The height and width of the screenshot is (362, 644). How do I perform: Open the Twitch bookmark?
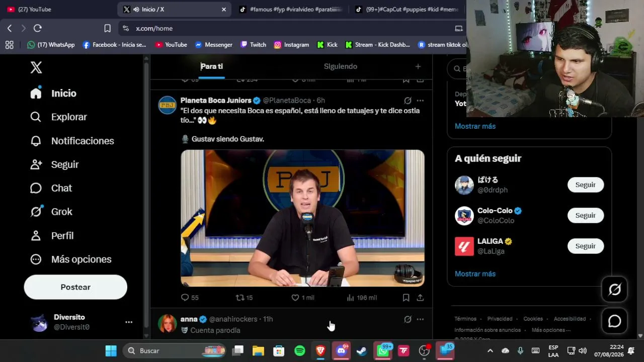[x=254, y=45]
